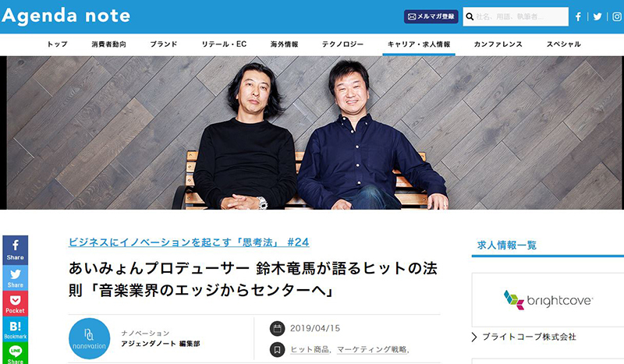Bookmark the article with the Hatena B! Bookmark button

(15, 330)
